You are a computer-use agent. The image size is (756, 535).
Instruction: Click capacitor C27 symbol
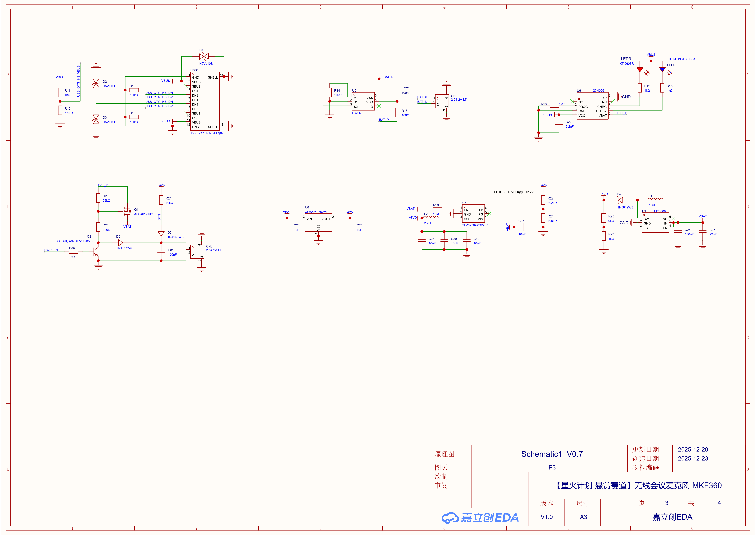(x=703, y=232)
